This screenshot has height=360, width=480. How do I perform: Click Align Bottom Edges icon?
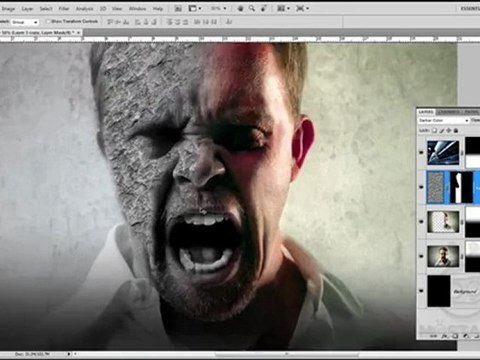126,22
